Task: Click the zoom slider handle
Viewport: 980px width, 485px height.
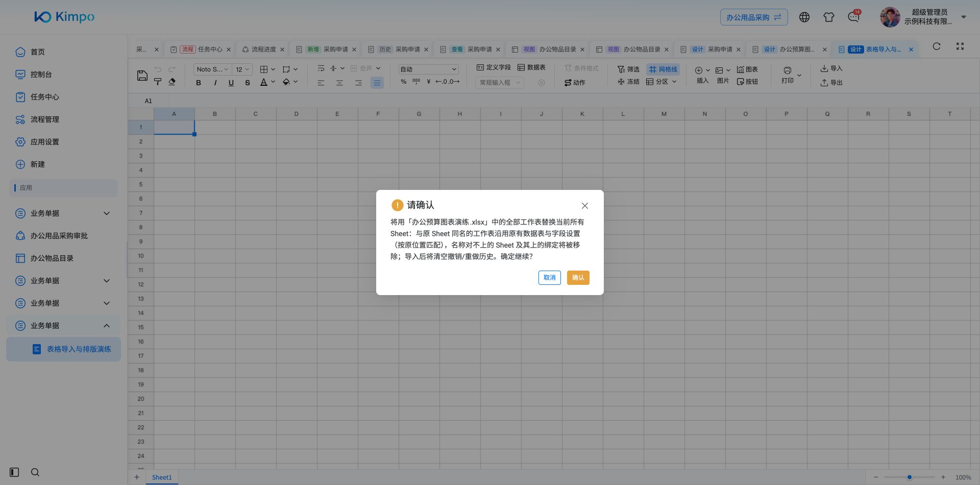Action: tap(909, 477)
